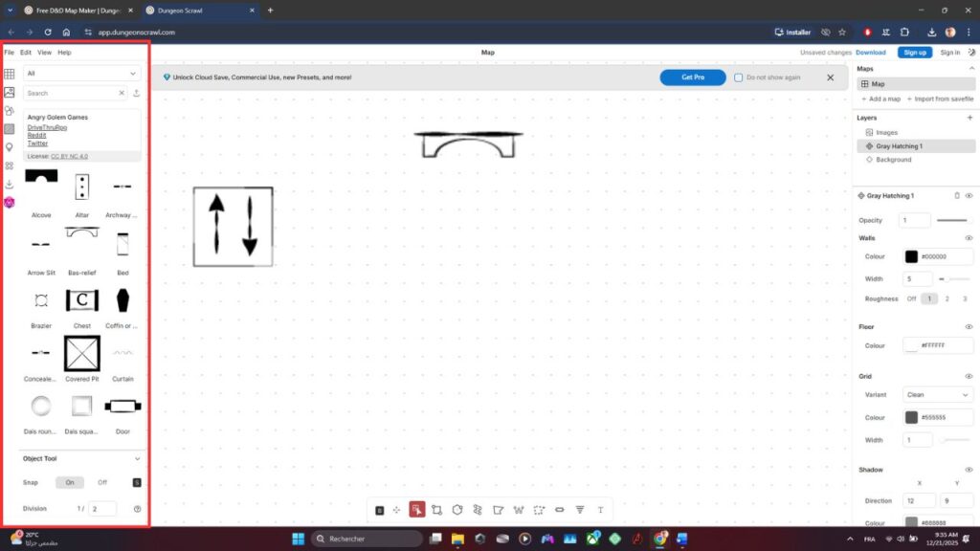Screen dimensions: 980x551
Task: Select the polygon drawing tool
Action: (x=457, y=510)
